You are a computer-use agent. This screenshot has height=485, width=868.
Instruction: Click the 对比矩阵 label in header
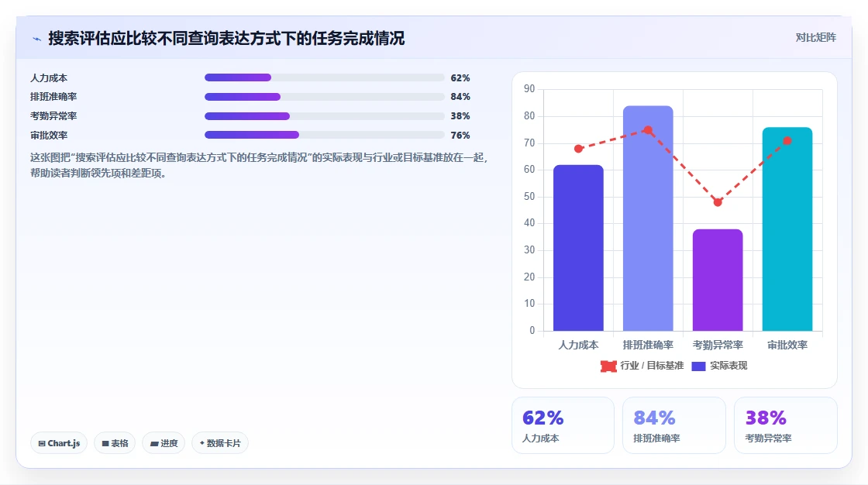coord(815,38)
